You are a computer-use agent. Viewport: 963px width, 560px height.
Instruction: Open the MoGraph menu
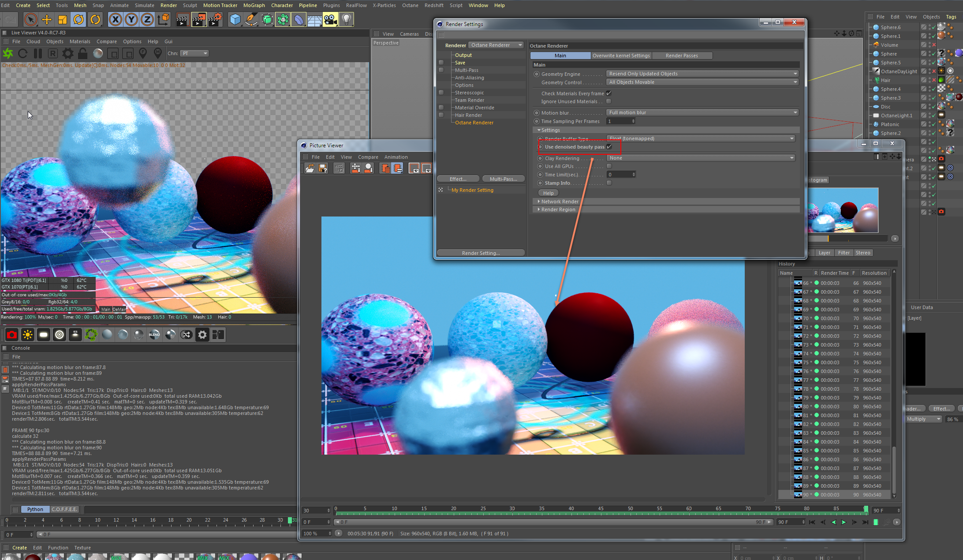click(x=254, y=5)
